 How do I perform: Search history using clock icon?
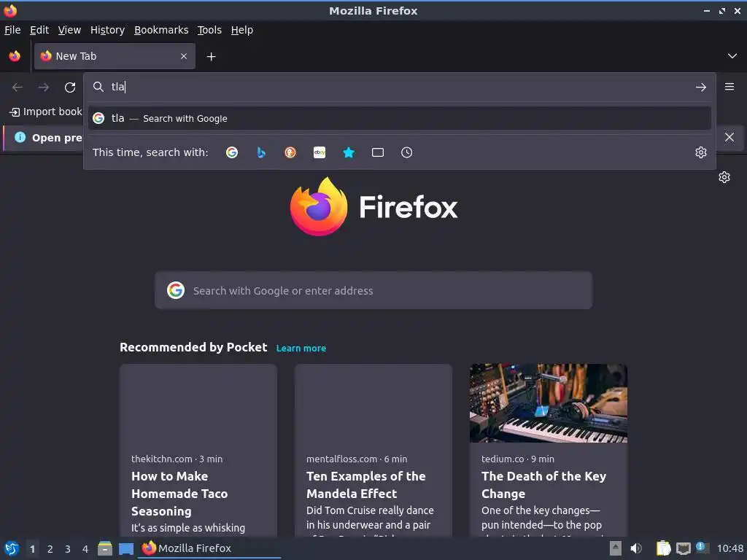pos(407,152)
